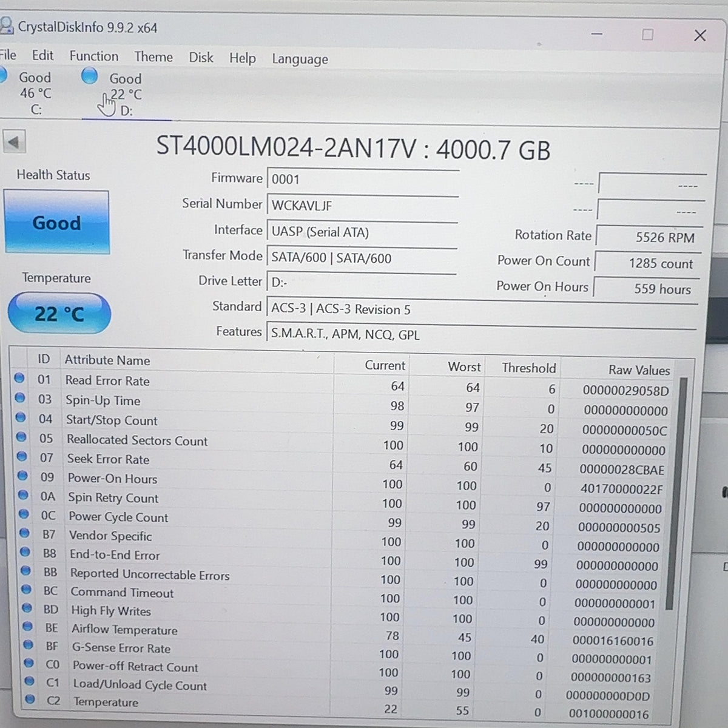This screenshot has width=728, height=728.
Task: Click the status dot for Spin Retry Count
Action: point(23,495)
